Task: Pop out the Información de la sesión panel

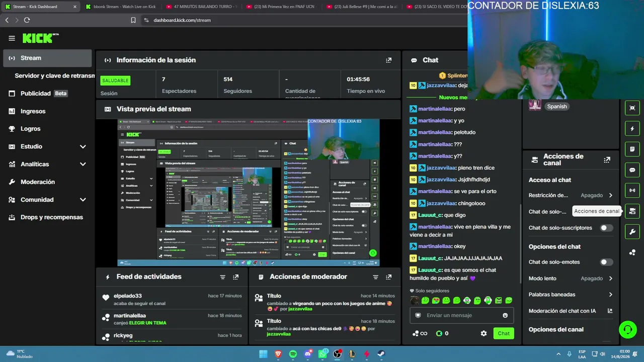Action: click(x=388, y=60)
